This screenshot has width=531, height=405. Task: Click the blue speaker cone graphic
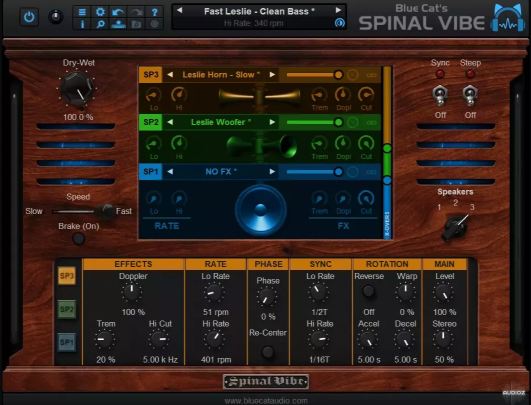click(x=260, y=210)
